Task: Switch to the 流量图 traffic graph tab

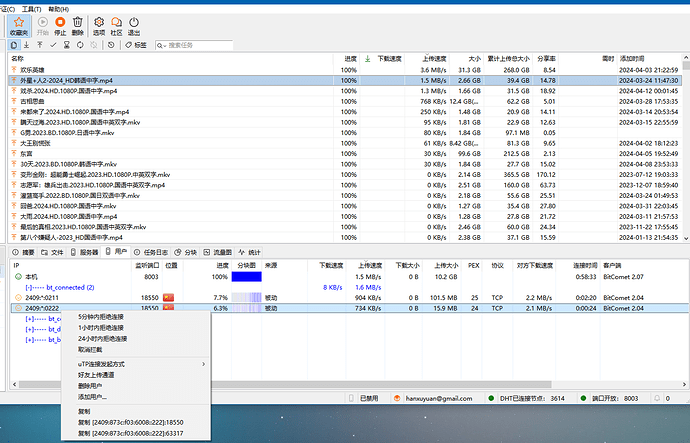Action: click(x=217, y=252)
